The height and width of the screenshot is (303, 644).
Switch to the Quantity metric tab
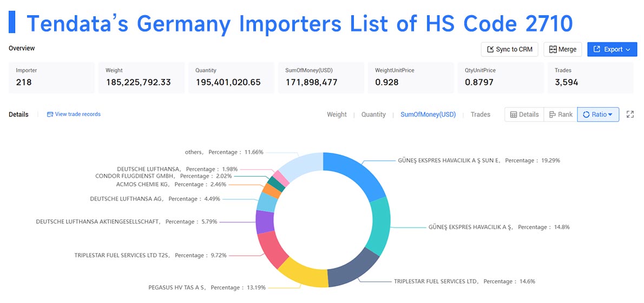click(x=373, y=115)
